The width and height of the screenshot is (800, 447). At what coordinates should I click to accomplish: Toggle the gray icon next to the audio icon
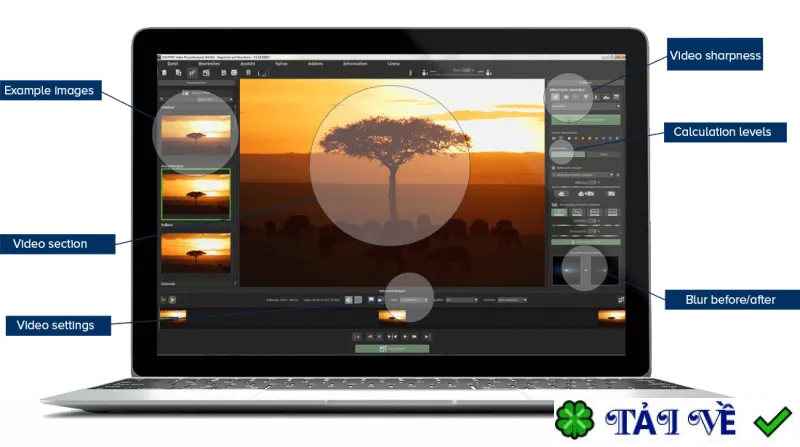click(x=358, y=300)
